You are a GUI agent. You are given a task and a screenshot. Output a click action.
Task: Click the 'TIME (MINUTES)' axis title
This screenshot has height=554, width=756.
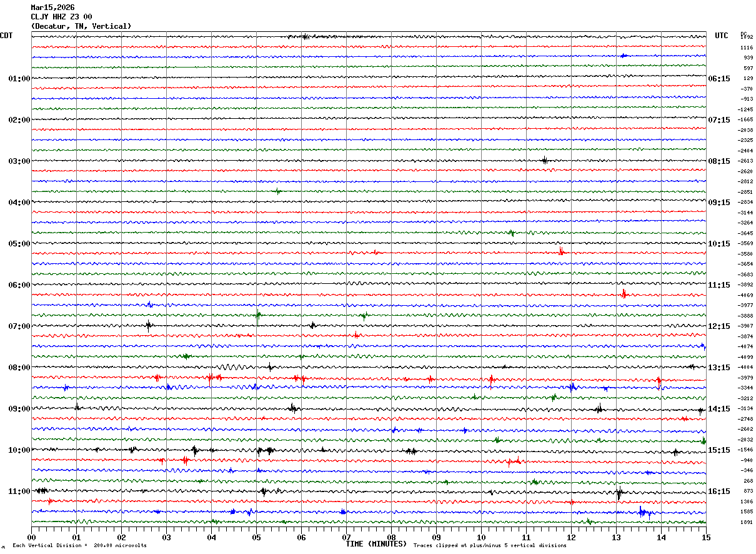tap(376, 544)
